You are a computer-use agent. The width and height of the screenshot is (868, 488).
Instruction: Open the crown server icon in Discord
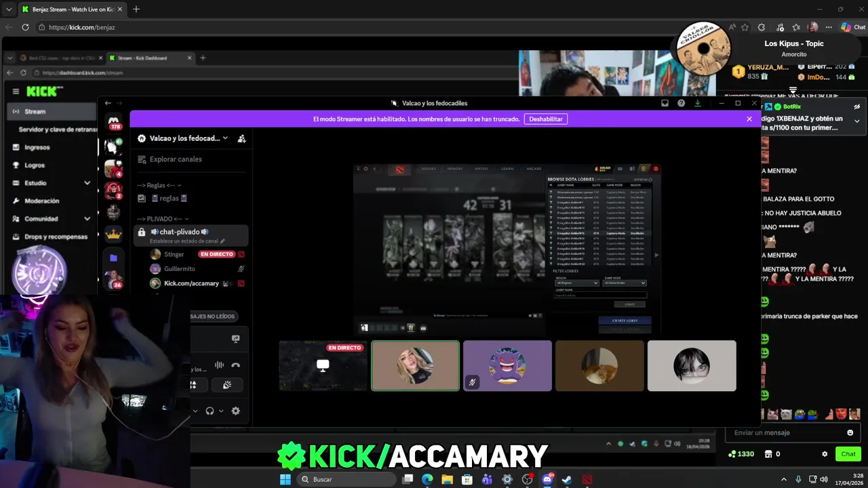click(113, 235)
